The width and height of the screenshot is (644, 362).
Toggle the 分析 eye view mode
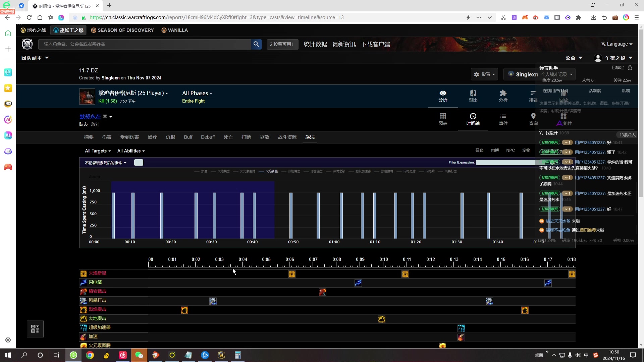click(443, 96)
